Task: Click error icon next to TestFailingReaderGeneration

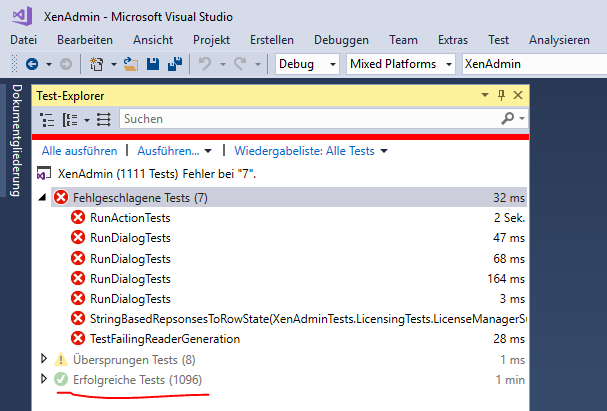Action: pyautogui.click(x=78, y=338)
